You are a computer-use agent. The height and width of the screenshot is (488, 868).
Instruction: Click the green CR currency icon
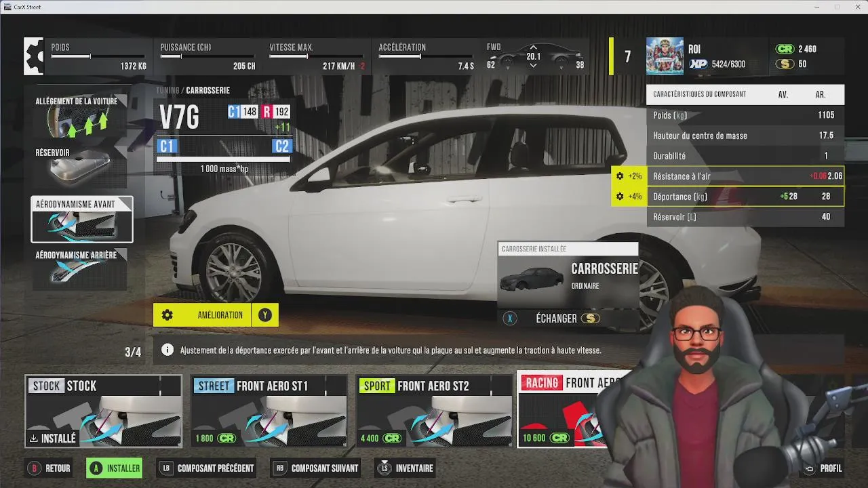coord(785,49)
